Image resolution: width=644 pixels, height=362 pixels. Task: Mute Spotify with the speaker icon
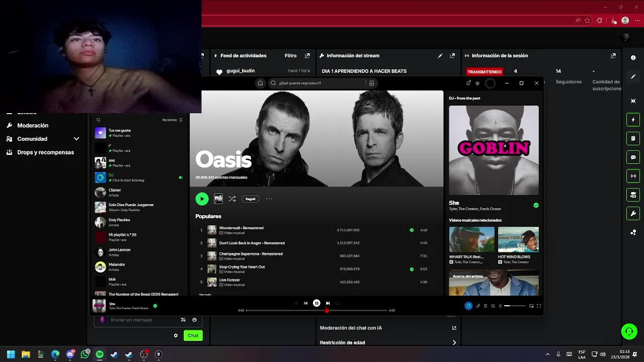(500, 306)
